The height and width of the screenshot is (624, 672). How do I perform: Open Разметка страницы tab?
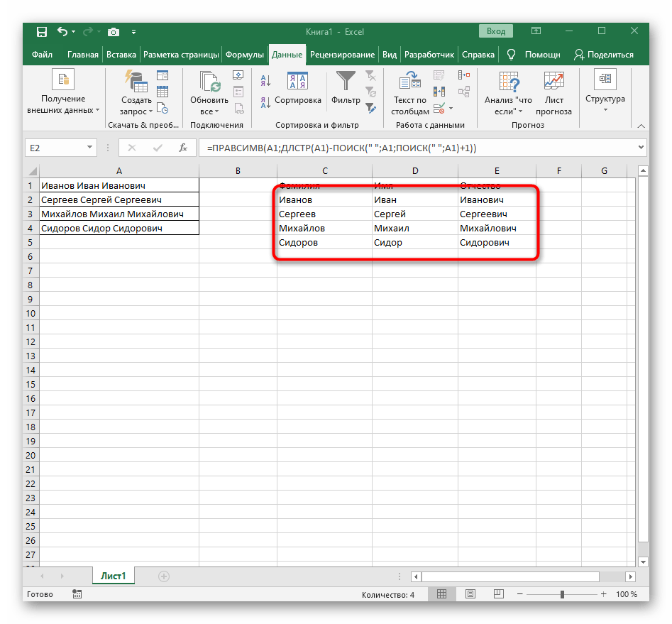(181, 55)
